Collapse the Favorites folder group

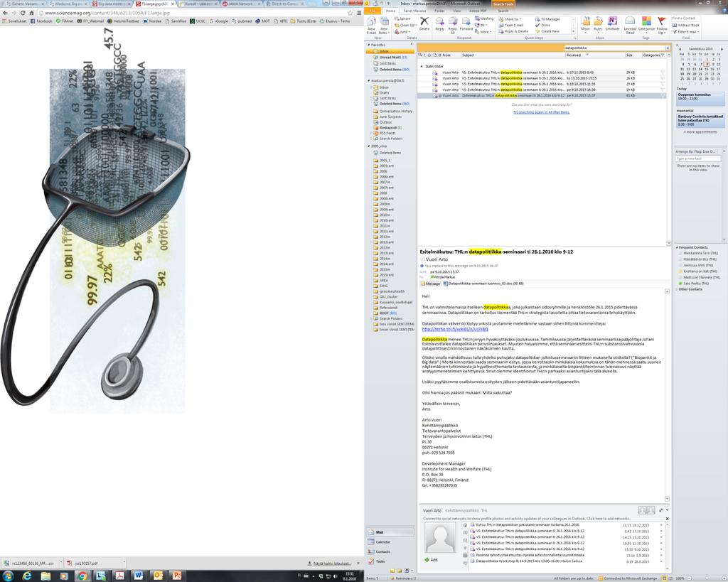click(369, 45)
